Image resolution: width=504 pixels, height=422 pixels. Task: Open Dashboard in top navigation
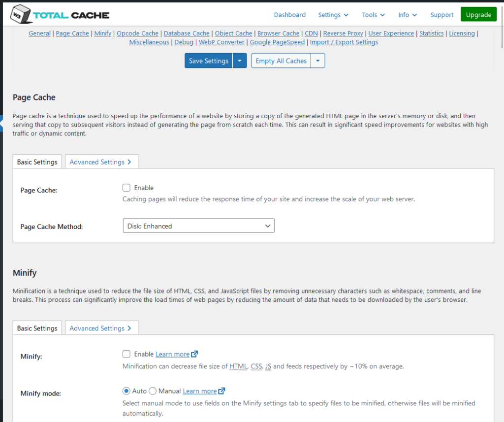coord(289,15)
